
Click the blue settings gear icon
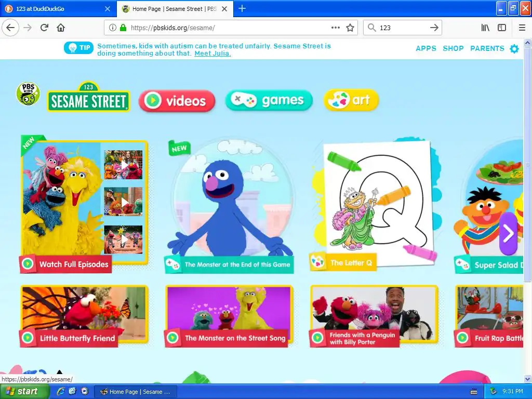click(514, 48)
